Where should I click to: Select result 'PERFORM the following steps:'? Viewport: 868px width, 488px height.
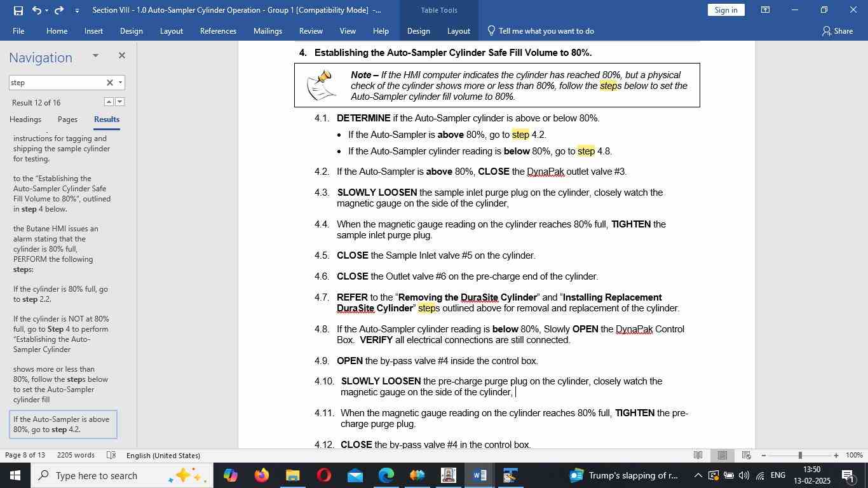[x=62, y=249]
